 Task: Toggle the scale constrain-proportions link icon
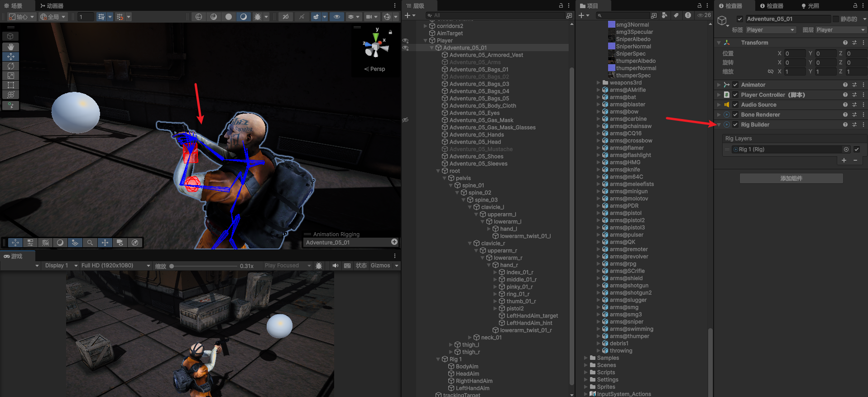point(771,72)
